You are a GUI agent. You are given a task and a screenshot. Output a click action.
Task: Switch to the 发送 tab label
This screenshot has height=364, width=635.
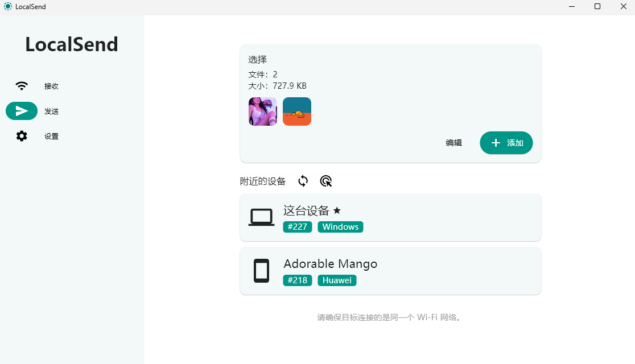click(x=51, y=111)
